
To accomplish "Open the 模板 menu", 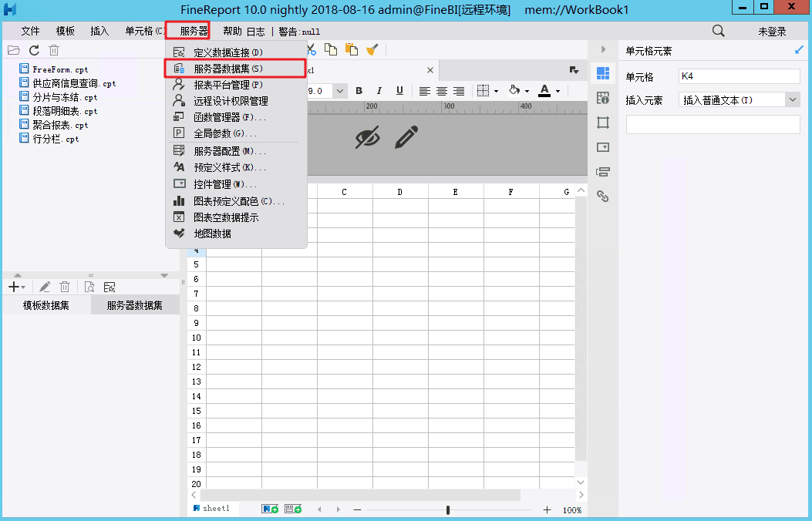I will tap(66, 31).
